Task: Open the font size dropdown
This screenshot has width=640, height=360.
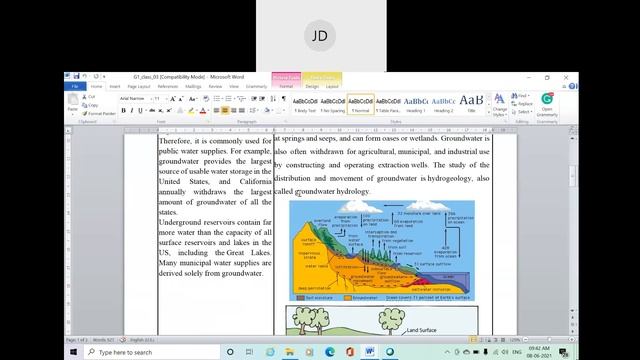Action: click(x=166, y=99)
